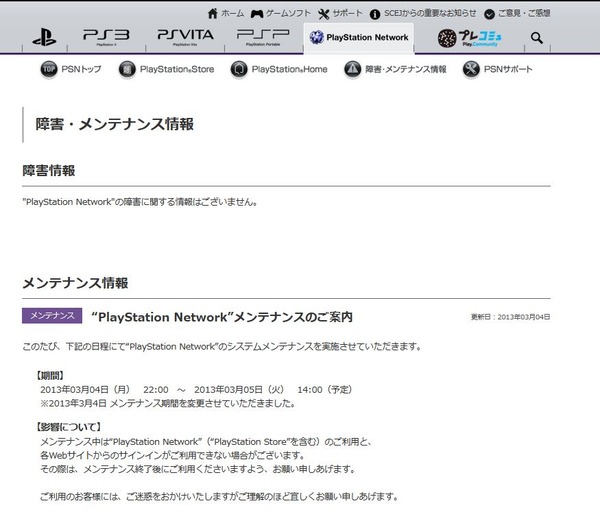Screen dimensions: 600x523
Task: Click the 【影響について】 label text
Action: pyautogui.click(x=68, y=427)
